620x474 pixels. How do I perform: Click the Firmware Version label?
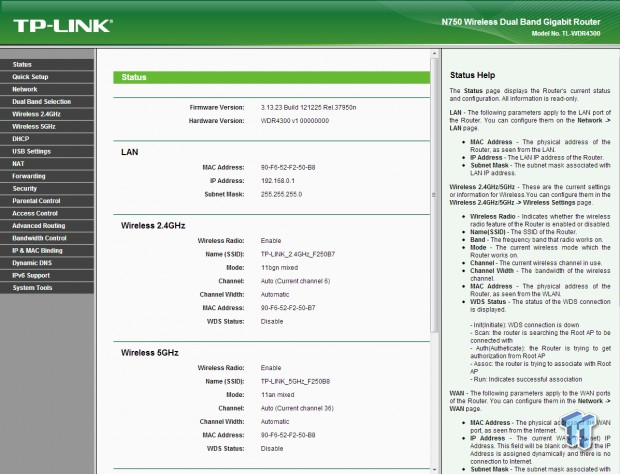(217, 108)
